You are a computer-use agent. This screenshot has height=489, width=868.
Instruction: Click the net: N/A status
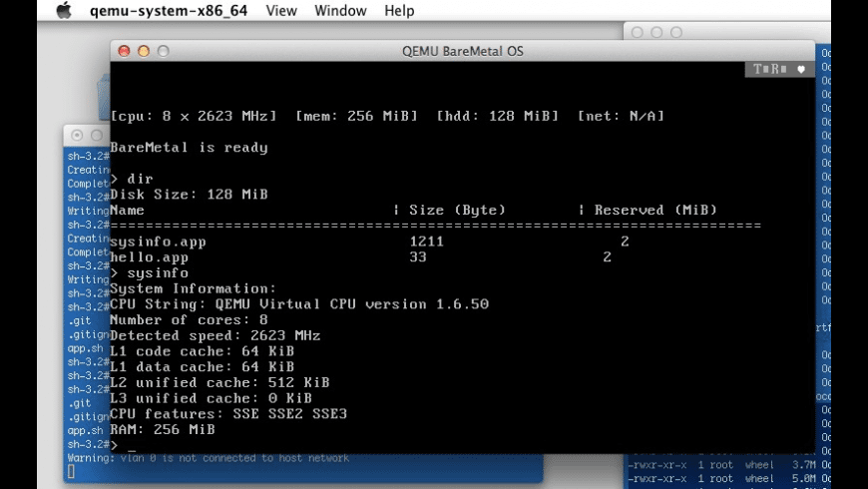[621, 116]
